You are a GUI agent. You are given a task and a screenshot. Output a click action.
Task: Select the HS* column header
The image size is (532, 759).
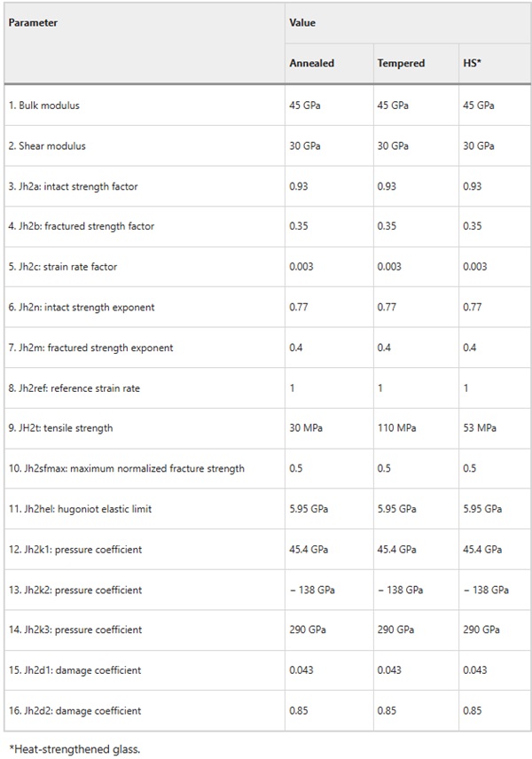[x=472, y=64]
